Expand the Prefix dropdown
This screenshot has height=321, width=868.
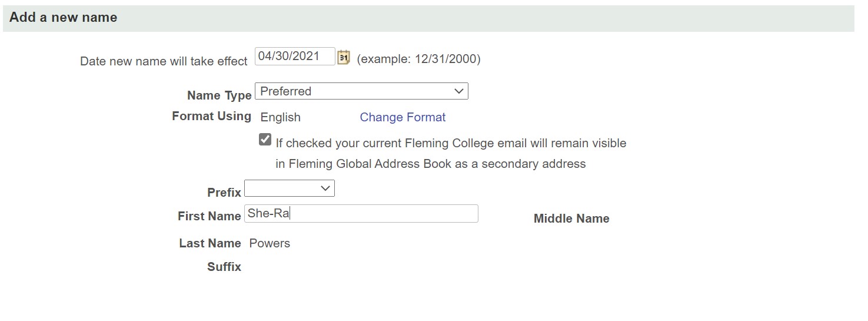pos(290,188)
